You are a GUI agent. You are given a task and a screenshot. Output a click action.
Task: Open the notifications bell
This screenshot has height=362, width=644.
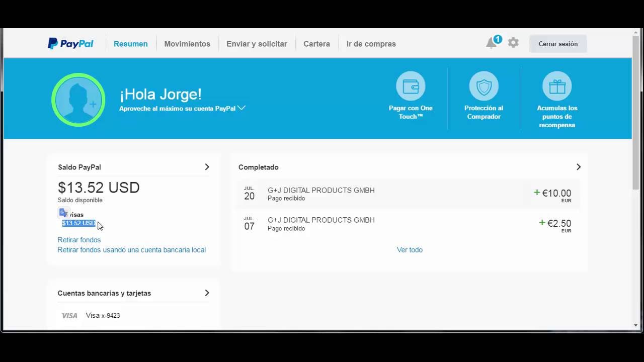tap(492, 43)
